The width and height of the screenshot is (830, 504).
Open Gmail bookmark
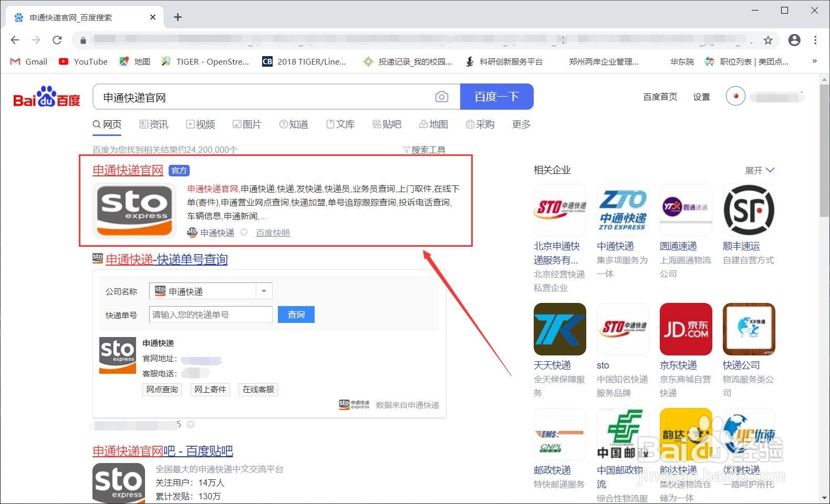29,61
